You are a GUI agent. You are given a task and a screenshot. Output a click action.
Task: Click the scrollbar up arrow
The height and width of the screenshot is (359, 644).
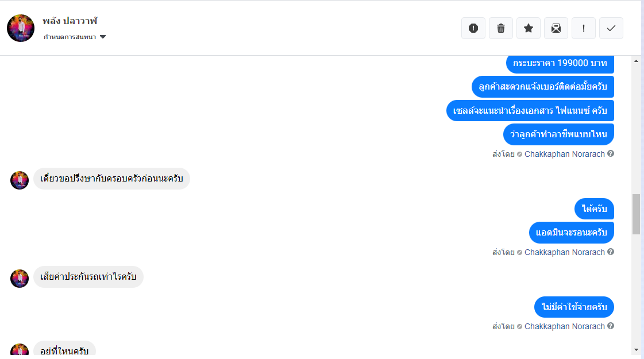[x=636, y=61]
